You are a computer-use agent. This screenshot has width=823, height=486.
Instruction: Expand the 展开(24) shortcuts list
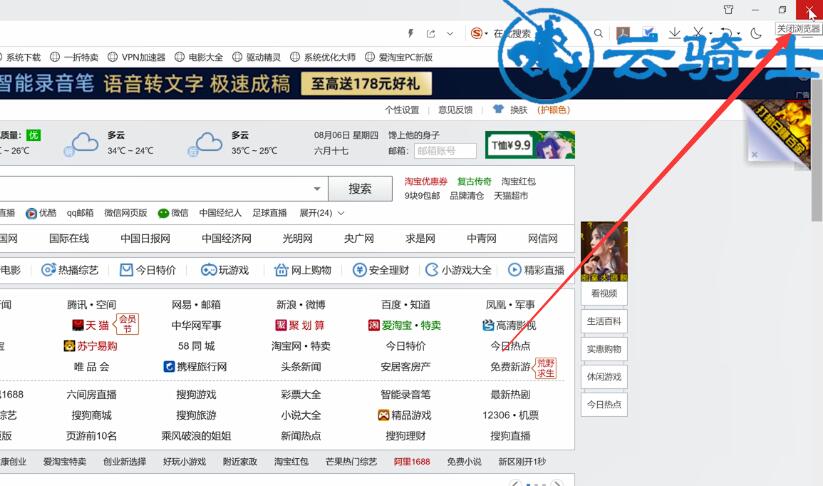pos(322,213)
